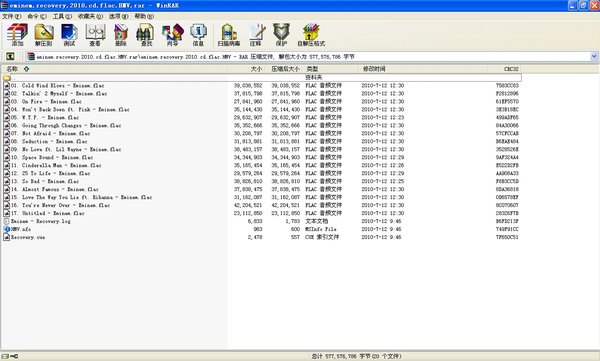Select '03. On Fire - Eminem.flac'

pyautogui.click(x=46, y=101)
